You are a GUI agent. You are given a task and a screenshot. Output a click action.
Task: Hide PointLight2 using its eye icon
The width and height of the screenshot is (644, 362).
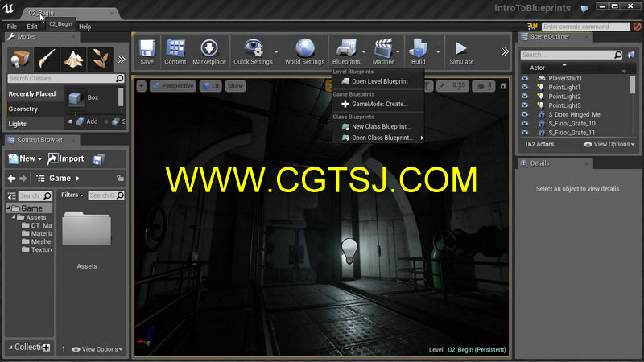coord(525,96)
